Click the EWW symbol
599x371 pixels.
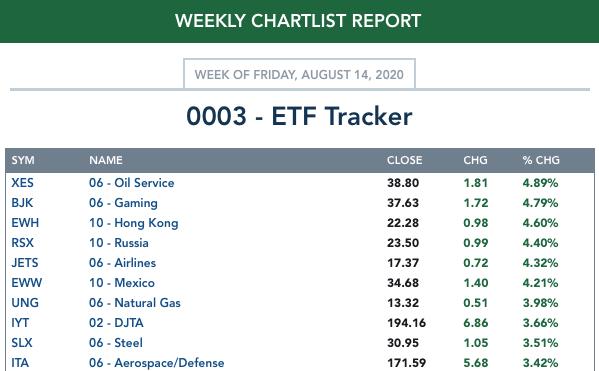pyautogui.click(x=26, y=283)
